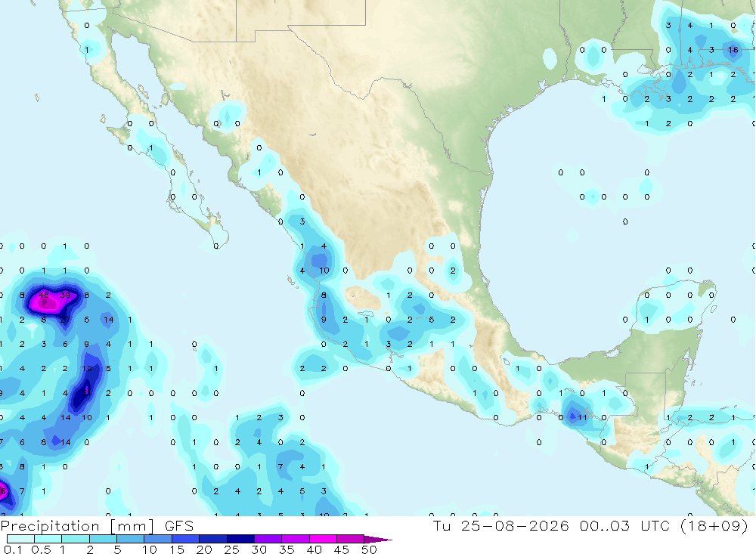Viewport: 756px width, 554px height.
Task: Click the 'GFS' model label
Action: pyautogui.click(x=179, y=525)
